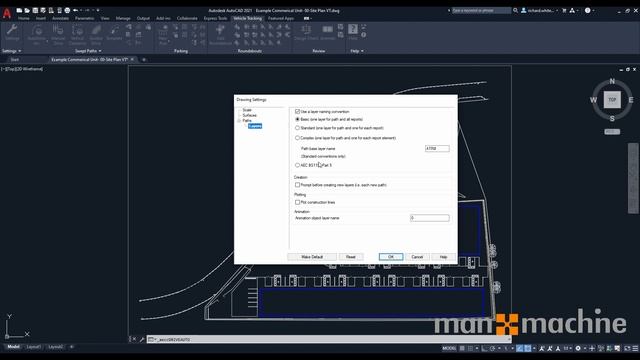
Task: Enable Plot construction lines checkbox
Action: coord(298,202)
